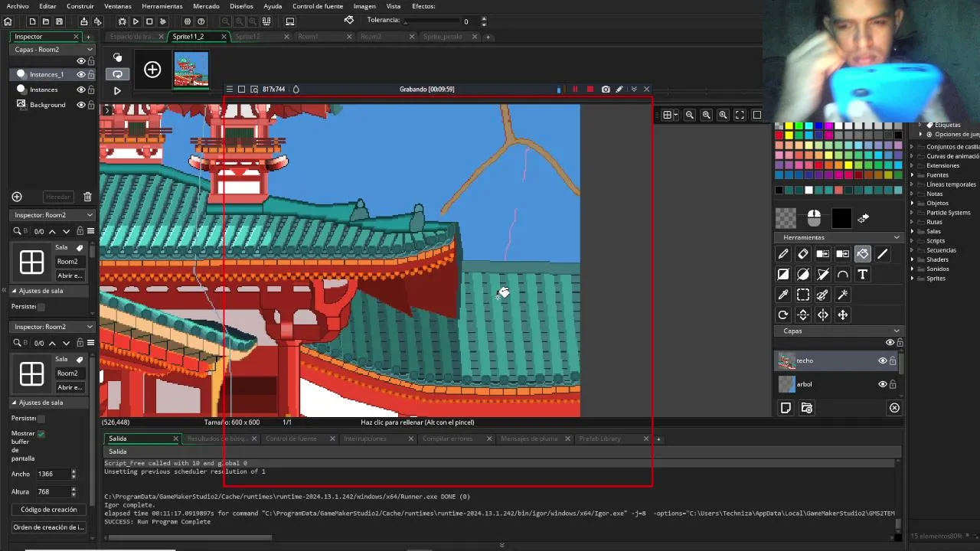Viewport: 980px width, 551px height.
Task: Click the Código de creación button
Action: point(48,510)
